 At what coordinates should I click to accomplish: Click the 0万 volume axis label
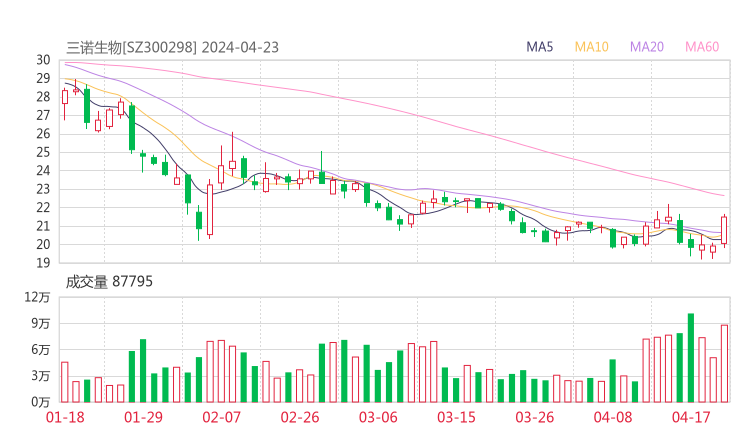[x=41, y=402]
